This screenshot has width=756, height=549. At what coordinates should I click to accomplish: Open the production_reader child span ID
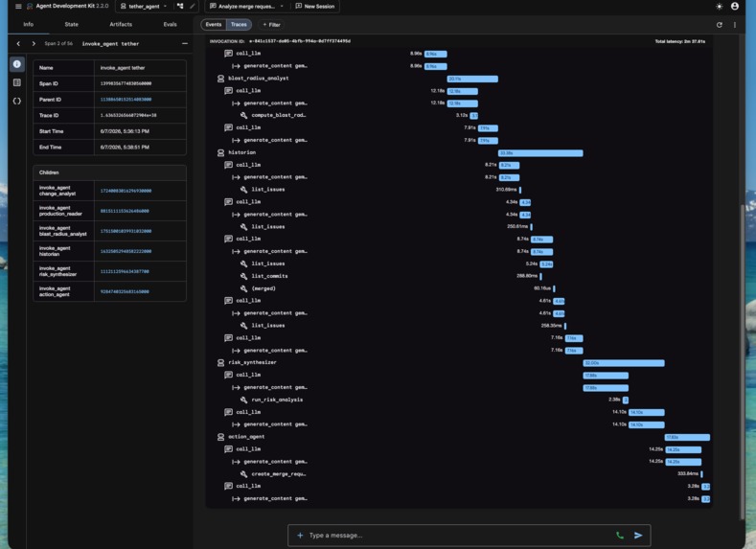coord(125,211)
